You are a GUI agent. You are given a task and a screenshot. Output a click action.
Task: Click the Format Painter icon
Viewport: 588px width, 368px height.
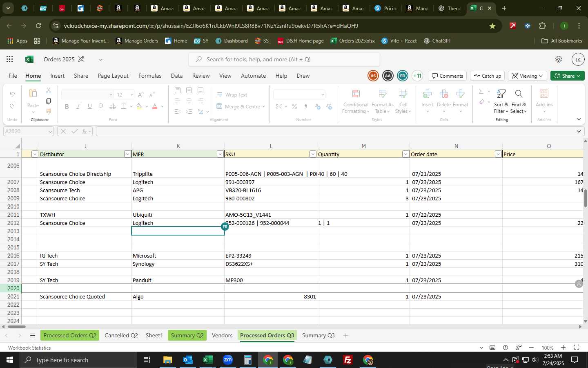tap(49, 111)
